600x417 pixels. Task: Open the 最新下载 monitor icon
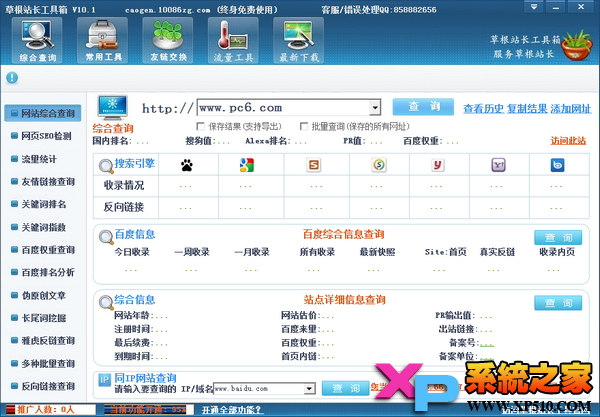pos(298,41)
